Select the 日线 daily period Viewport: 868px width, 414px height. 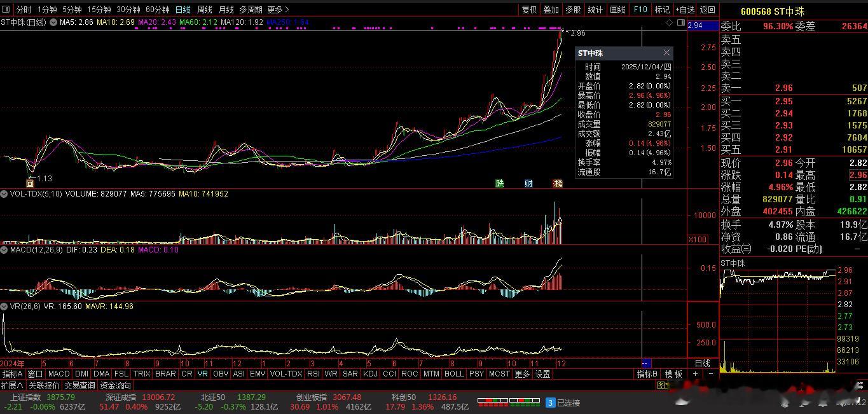click(x=183, y=10)
